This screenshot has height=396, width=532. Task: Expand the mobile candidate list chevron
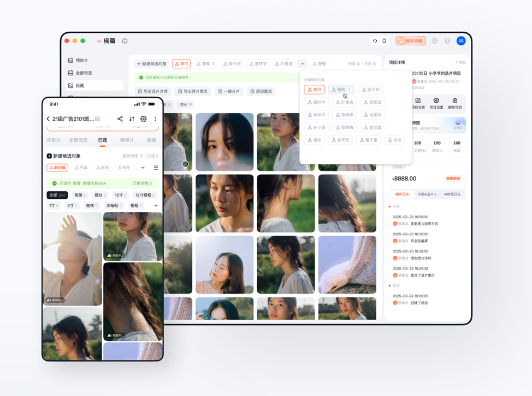click(x=143, y=168)
